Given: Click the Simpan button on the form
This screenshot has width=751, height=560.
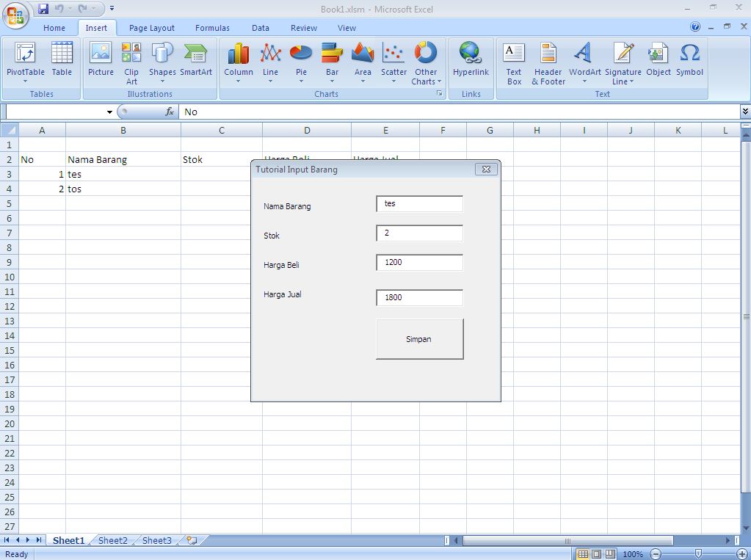Looking at the screenshot, I should click(x=418, y=339).
